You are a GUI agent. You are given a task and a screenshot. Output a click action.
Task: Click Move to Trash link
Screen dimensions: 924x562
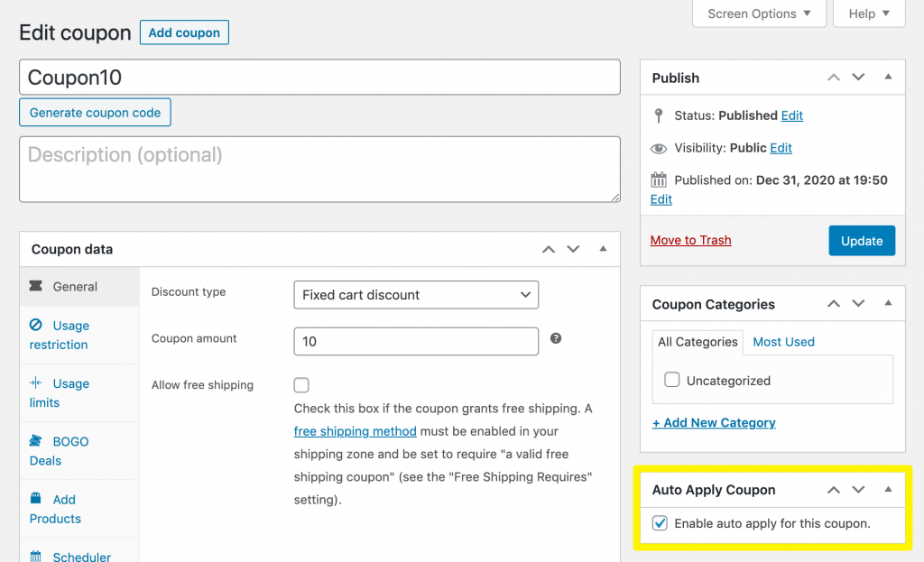690,240
